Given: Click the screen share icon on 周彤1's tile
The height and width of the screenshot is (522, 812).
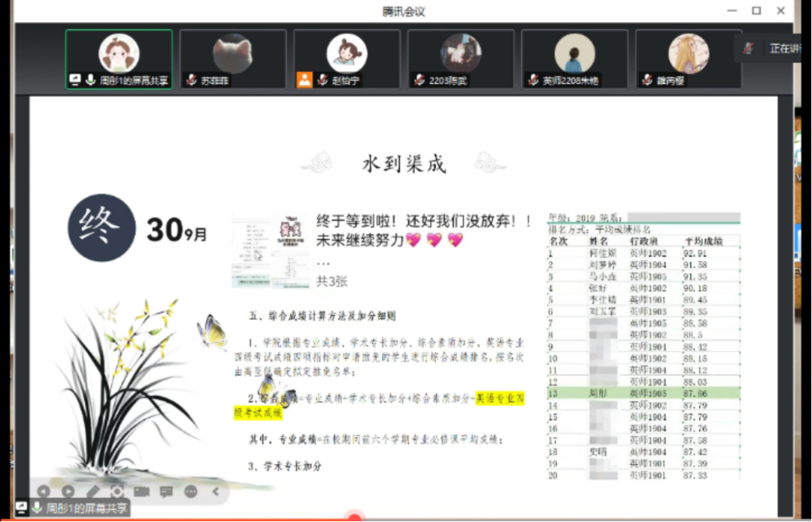Looking at the screenshot, I should pos(75,80).
